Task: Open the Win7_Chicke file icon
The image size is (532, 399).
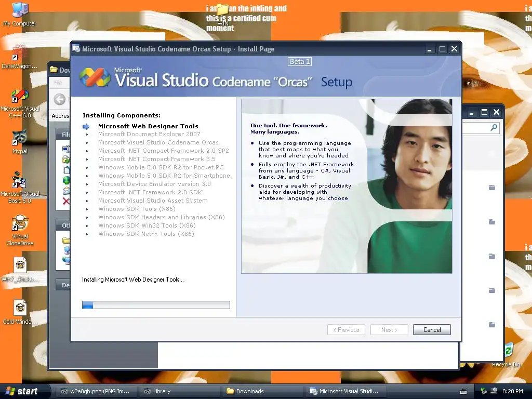Action: [x=20, y=270]
